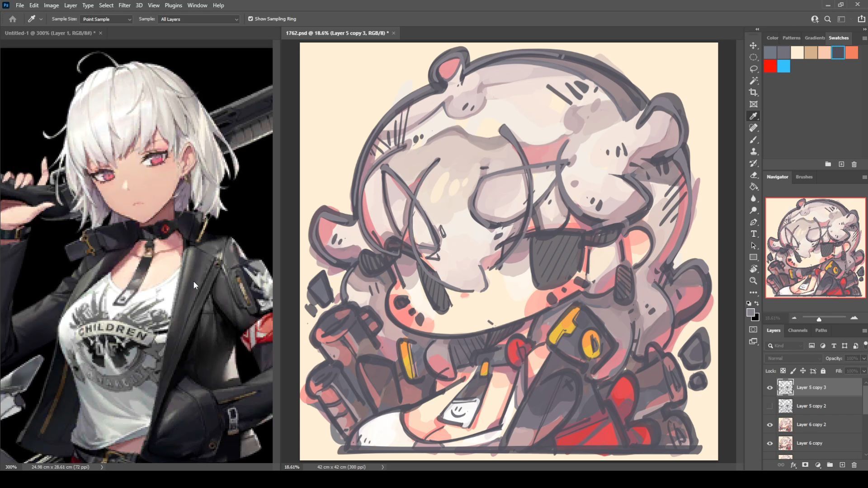This screenshot has height=488, width=868.
Task: Toggle lock transparent pixels
Action: 783,371
